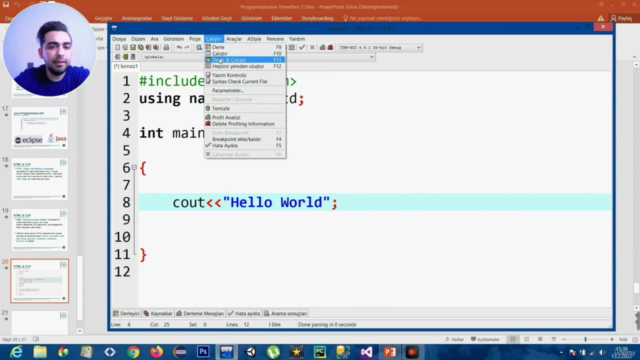The image size is (640, 360).
Task: Click PowerPoint Notlar button in status bar
Action: coord(454,339)
